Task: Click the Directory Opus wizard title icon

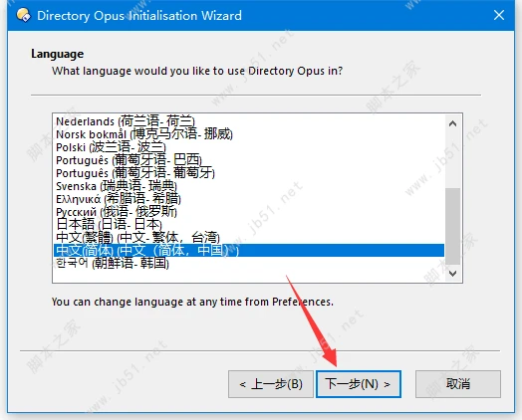Action: coord(23,15)
